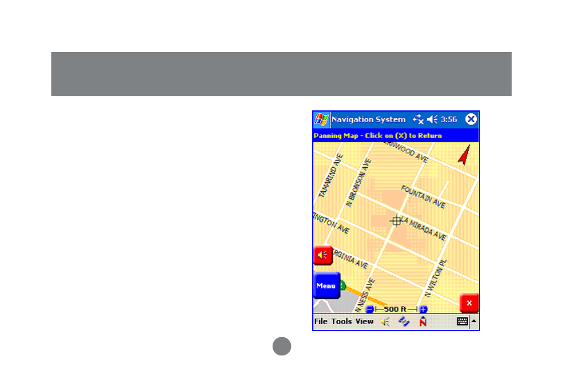Image resolution: width=563 pixels, height=392 pixels.
Task: Close Navigation System with the round X
Action: coord(471,119)
